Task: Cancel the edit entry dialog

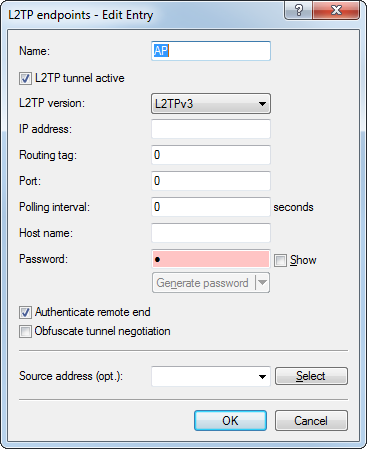Action: [311, 421]
